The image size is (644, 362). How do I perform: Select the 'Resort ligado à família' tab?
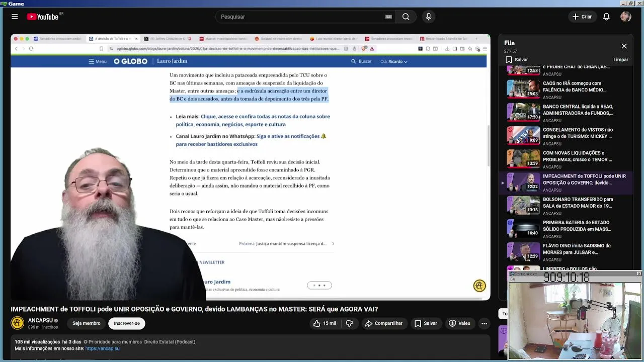444,39
